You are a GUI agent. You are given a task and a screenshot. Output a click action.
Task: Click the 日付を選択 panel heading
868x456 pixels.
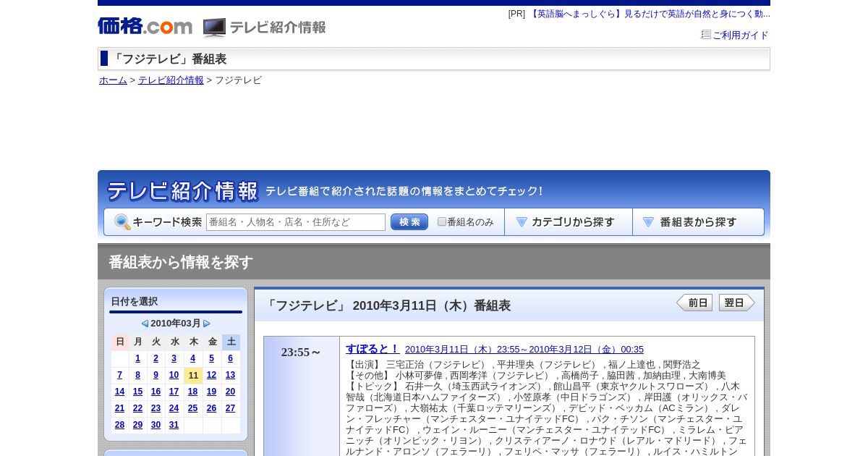click(135, 302)
